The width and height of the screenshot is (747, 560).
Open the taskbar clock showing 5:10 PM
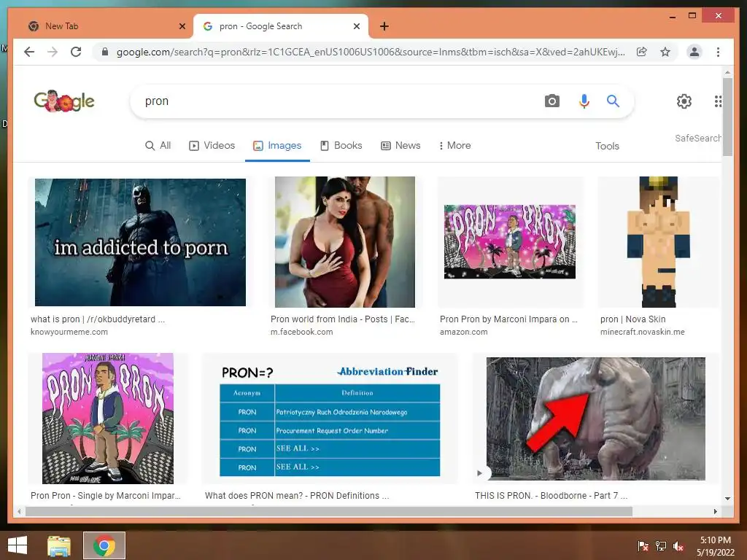[716, 546]
